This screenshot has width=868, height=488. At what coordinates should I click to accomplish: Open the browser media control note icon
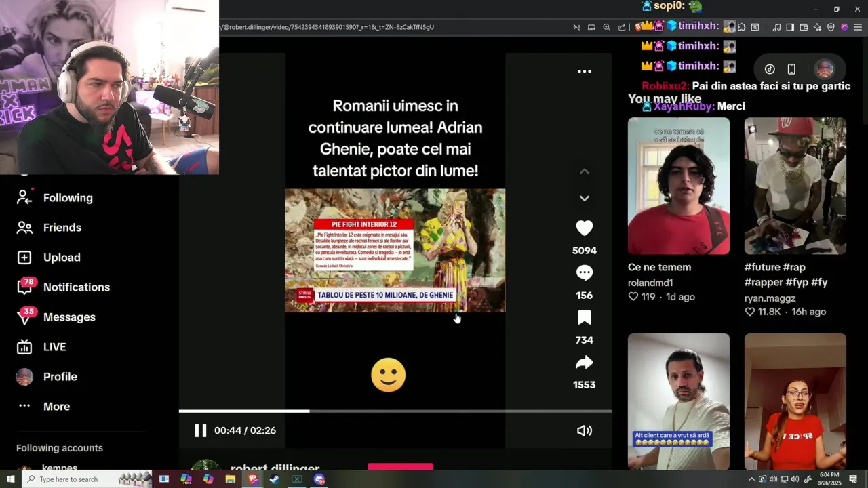[776, 27]
